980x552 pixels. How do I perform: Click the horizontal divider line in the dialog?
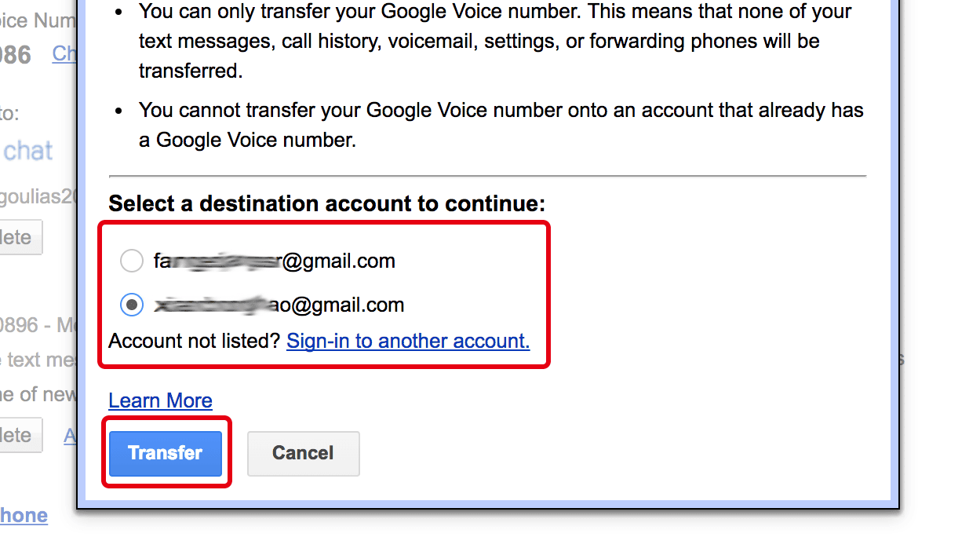pos(486,176)
